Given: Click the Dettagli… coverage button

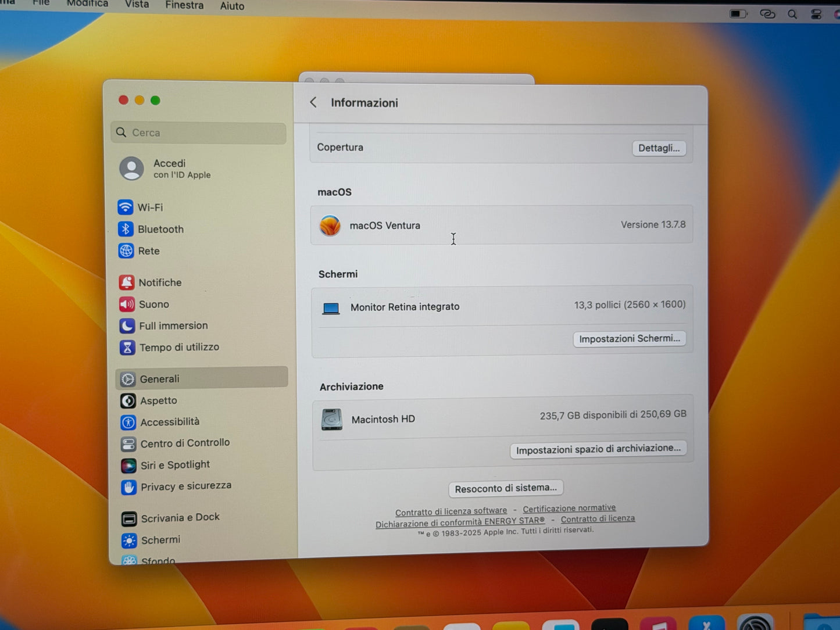Looking at the screenshot, I should tap(659, 148).
